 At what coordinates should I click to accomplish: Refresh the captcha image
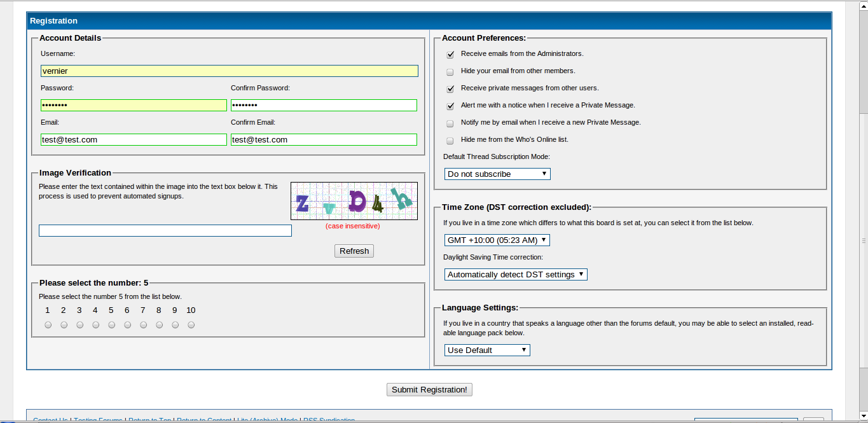354,251
